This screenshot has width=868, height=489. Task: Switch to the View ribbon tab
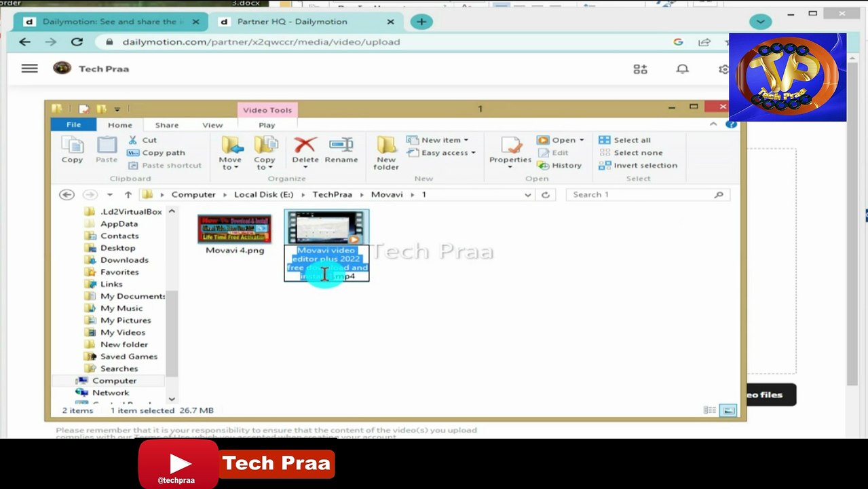212,125
